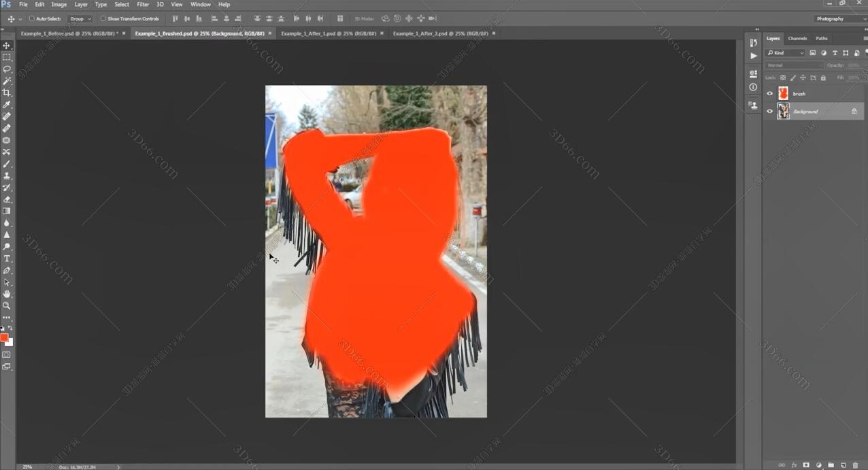Select the Brush tool in the toolbox
868x470 pixels.
click(x=7, y=164)
